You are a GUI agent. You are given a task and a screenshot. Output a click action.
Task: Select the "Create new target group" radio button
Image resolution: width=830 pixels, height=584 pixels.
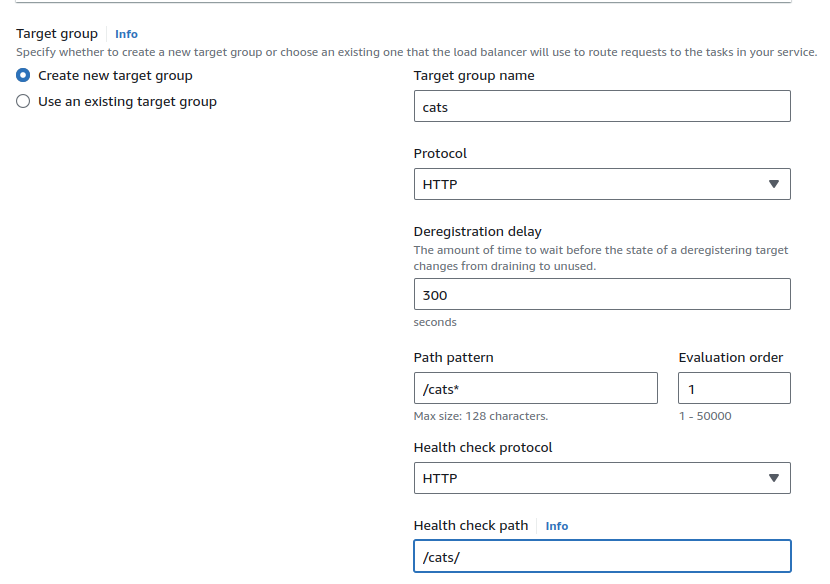pyautogui.click(x=24, y=76)
